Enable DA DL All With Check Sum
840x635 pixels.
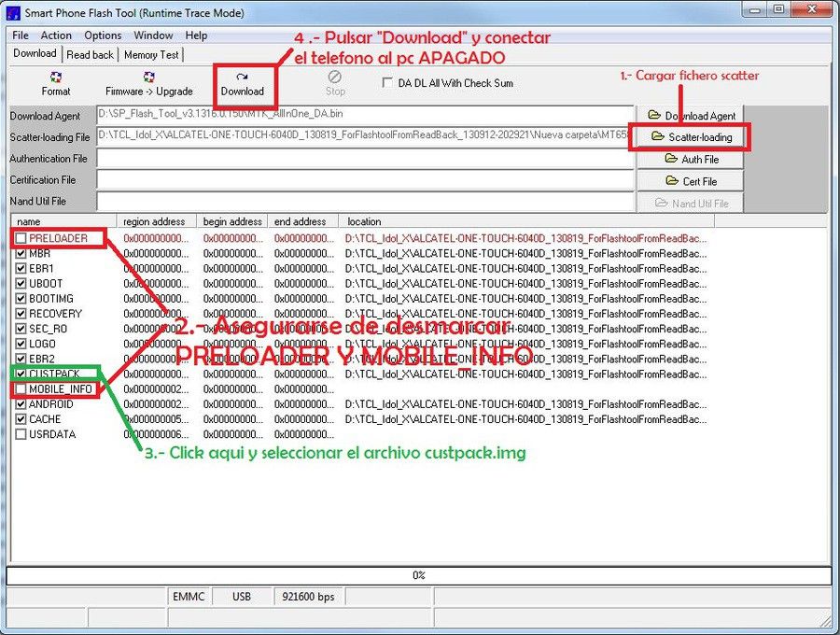386,82
